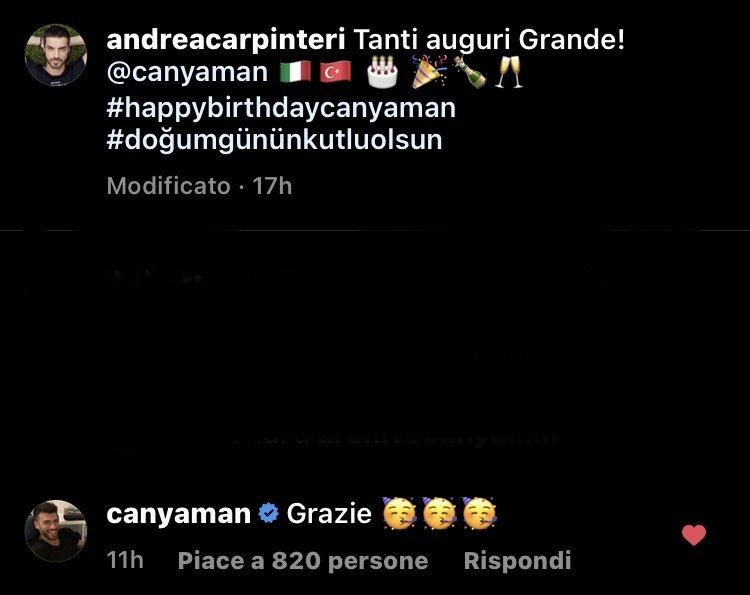Open canyaman's profile picture
Image resolution: width=750 pixels, height=595 pixels.
click(56, 530)
